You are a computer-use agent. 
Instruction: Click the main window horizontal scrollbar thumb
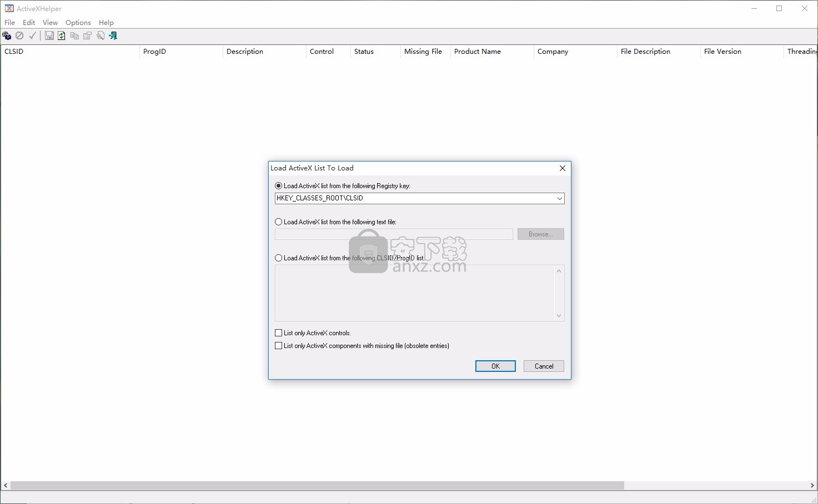pos(317,486)
